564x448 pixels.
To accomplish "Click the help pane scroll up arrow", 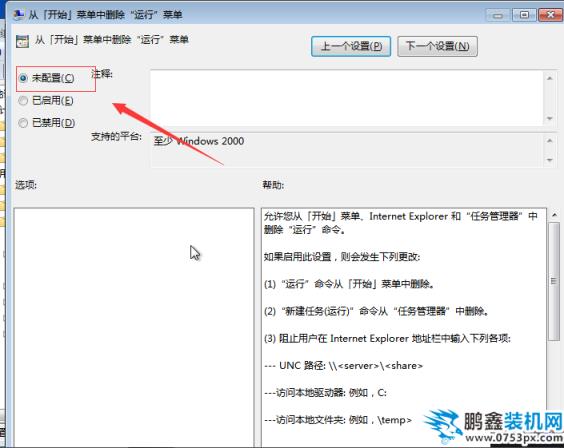I will (554, 215).
